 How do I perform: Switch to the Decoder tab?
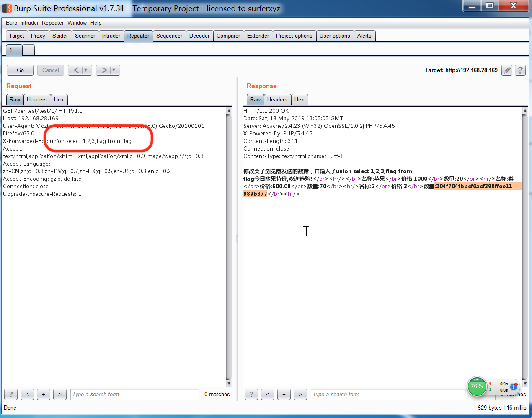point(199,36)
